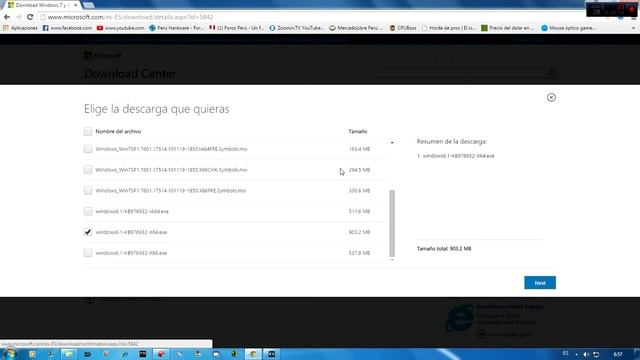The width and height of the screenshot is (640, 360).
Task: Click the file list scrollbar thumb
Action: [392, 223]
